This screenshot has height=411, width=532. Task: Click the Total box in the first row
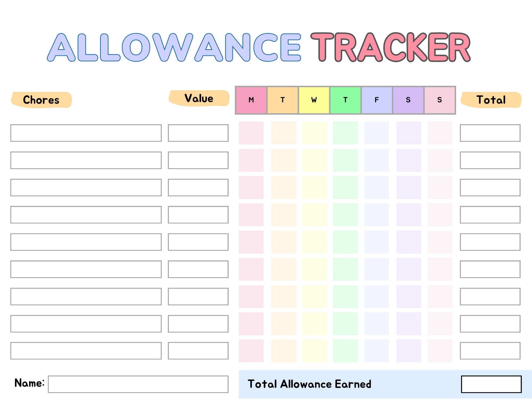click(490, 133)
